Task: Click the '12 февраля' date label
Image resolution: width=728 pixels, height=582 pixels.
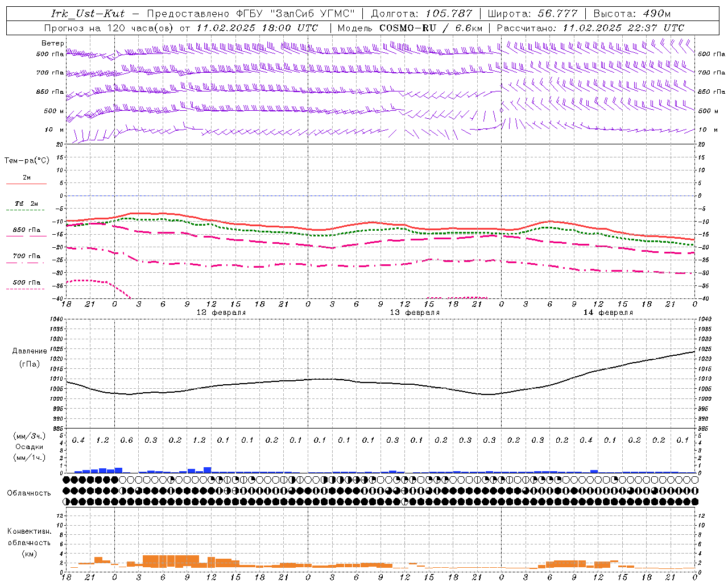Action: pos(221,313)
